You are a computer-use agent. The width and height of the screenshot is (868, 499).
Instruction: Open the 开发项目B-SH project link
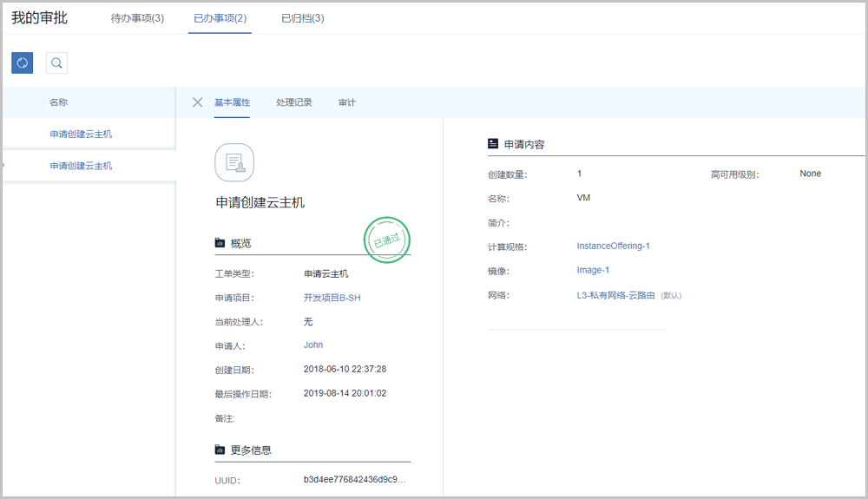click(332, 298)
